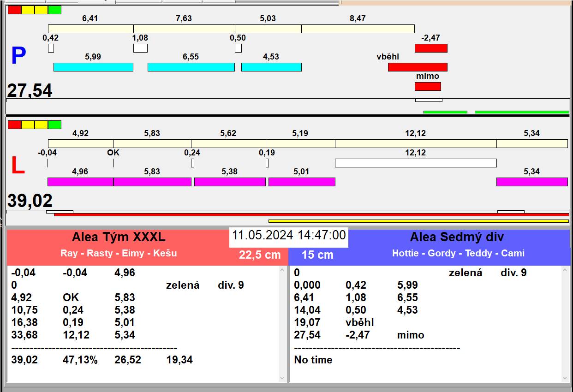Click the green start light in lane L
Viewport: 573px width, 392px height.
click(x=54, y=125)
